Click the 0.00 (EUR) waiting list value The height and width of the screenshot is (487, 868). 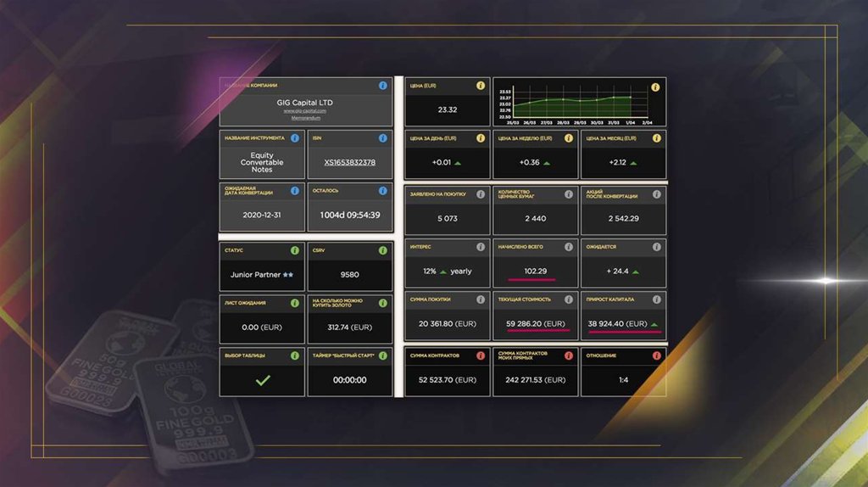[262, 327]
